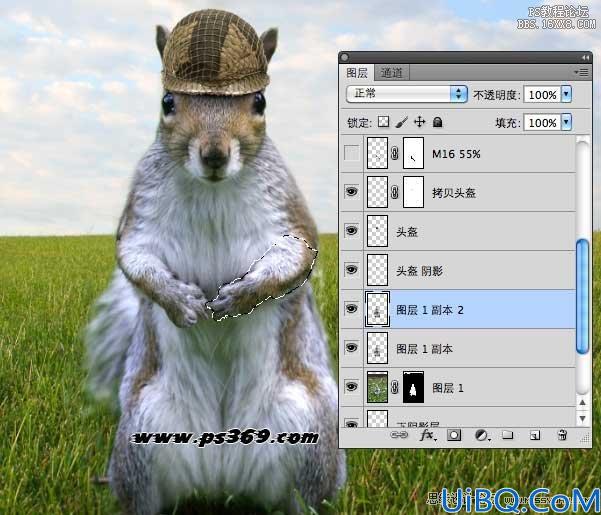Click the 填充 100% input field
The image size is (601, 515).
click(542, 123)
